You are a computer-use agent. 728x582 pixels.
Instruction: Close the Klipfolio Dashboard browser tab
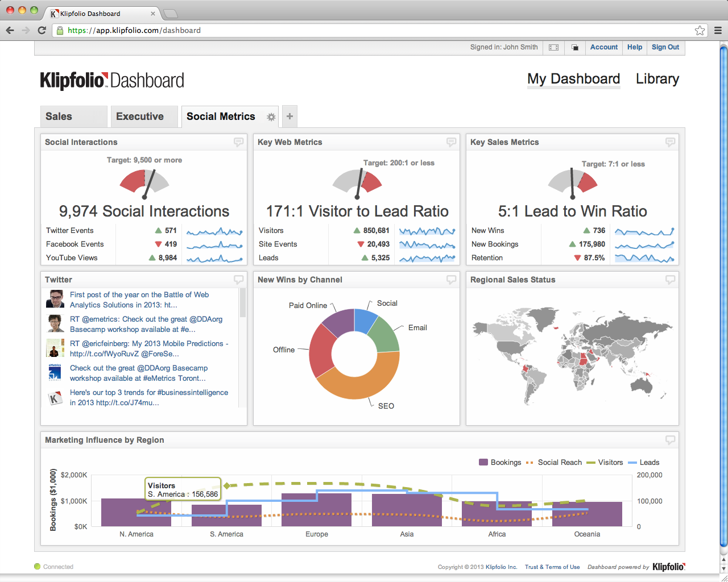click(x=153, y=14)
